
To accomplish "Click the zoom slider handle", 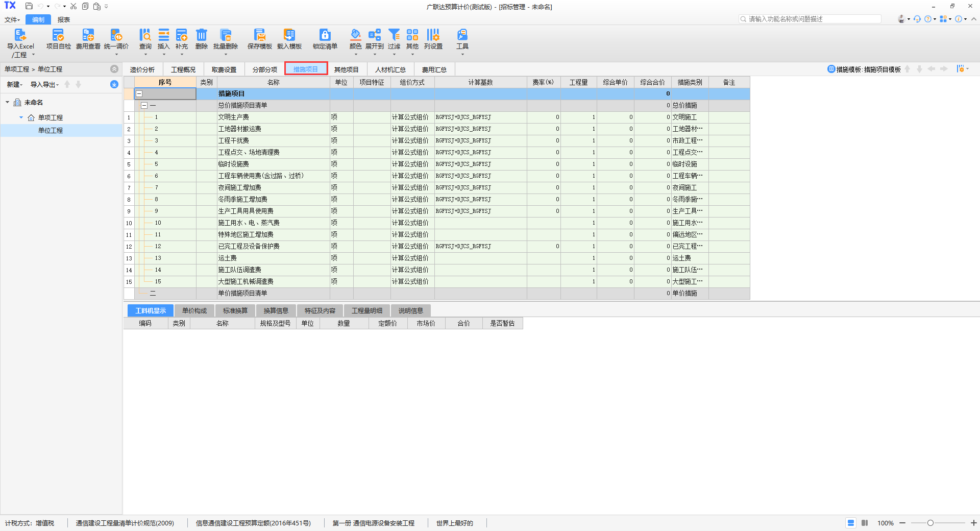I will (x=930, y=523).
